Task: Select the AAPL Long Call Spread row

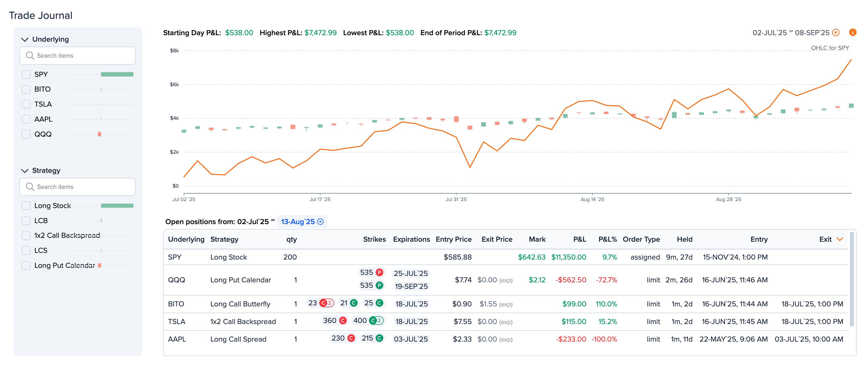Action: [x=506, y=339]
